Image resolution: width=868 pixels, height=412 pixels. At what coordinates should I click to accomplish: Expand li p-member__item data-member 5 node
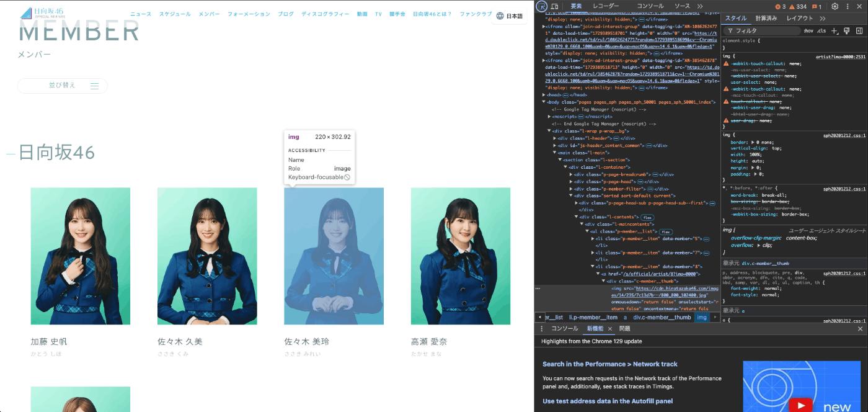[x=593, y=238]
